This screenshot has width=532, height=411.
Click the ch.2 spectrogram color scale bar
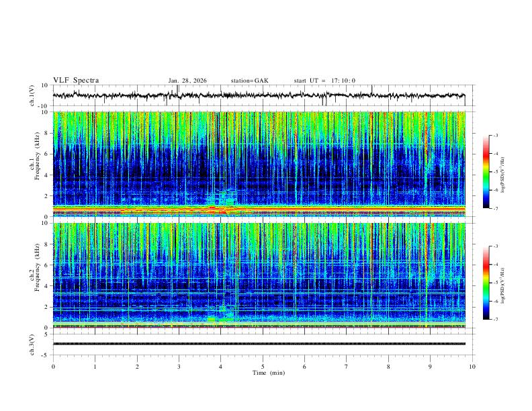coord(486,283)
